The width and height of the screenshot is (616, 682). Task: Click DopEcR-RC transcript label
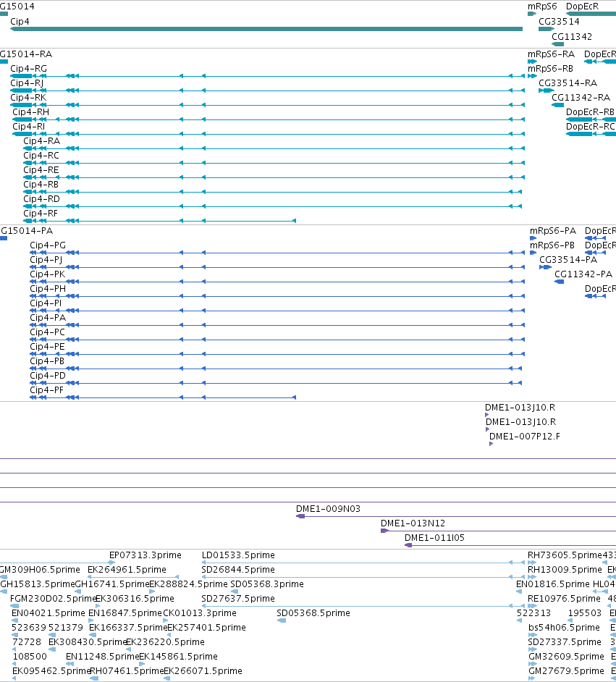pyautogui.click(x=590, y=127)
